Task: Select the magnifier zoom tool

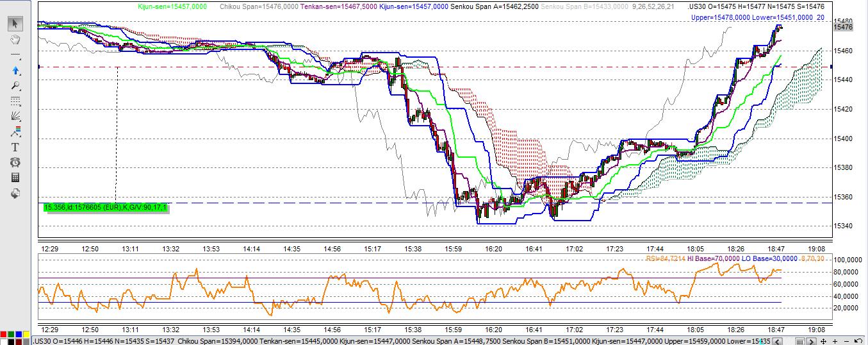Action: 15,86
